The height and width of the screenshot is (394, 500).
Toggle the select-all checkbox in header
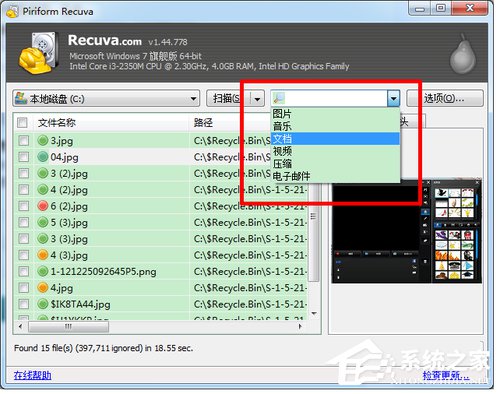(22, 123)
